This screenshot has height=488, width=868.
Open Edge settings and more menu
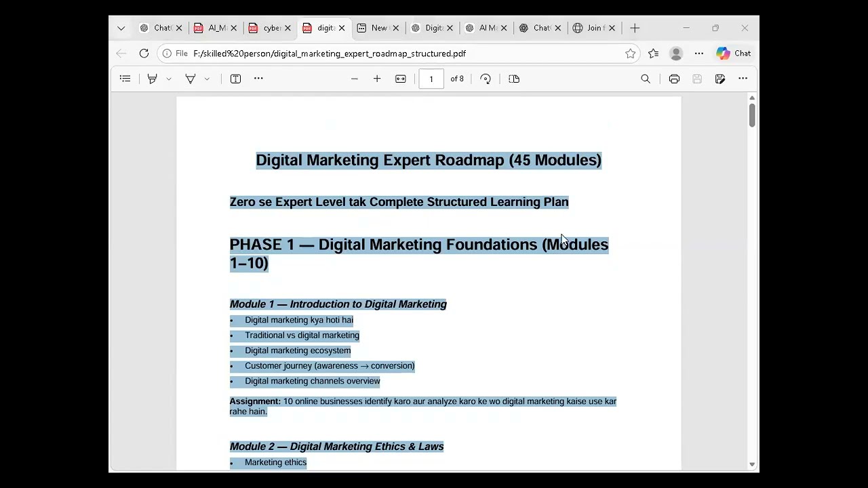699,54
